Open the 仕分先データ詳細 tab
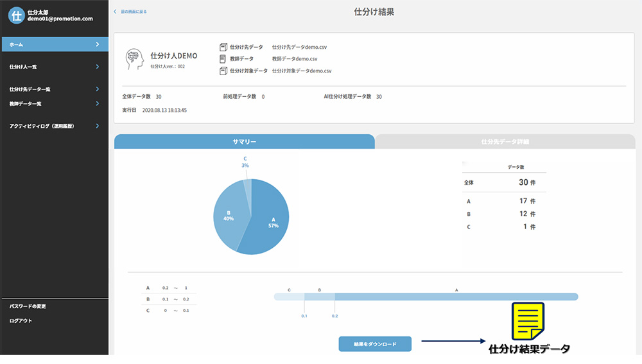The image size is (642, 364). coord(505,142)
